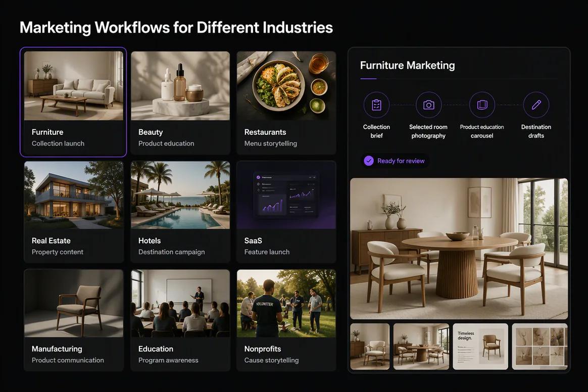
Task: Choose the Education program awareness card
Action: (180, 320)
